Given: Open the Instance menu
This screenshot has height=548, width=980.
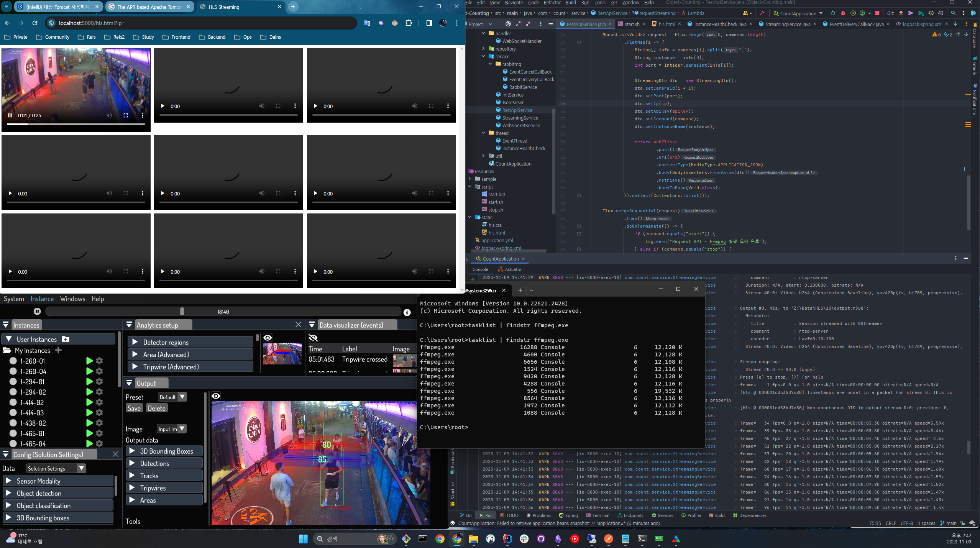Looking at the screenshot, I should coord(42,299).
